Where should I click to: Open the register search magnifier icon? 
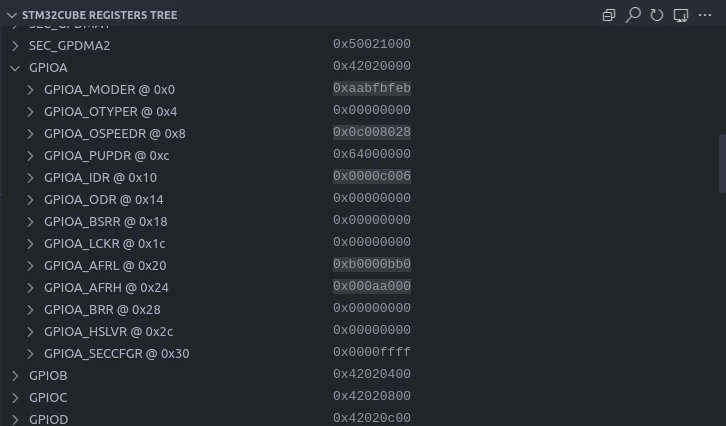(x=632, y=15)
